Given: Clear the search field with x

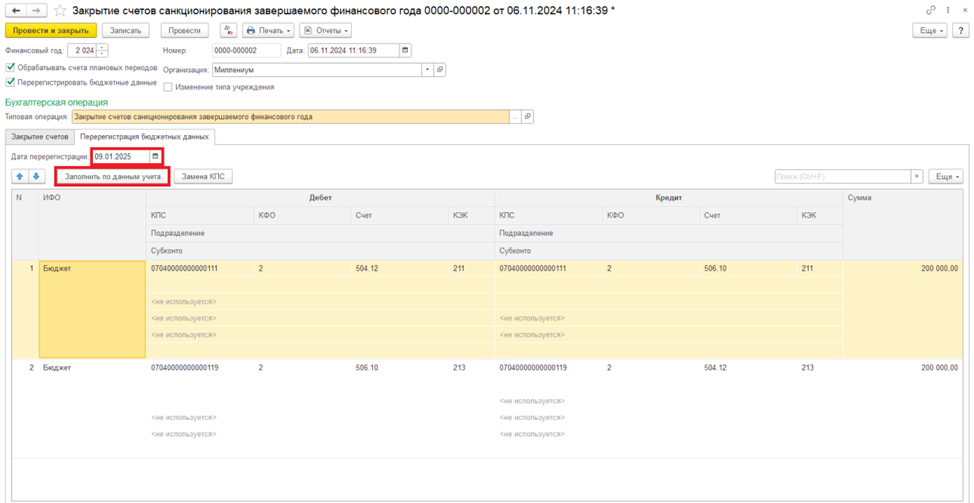Looking at the screenshot, I should pyautogui.click(x=917, y=177).
